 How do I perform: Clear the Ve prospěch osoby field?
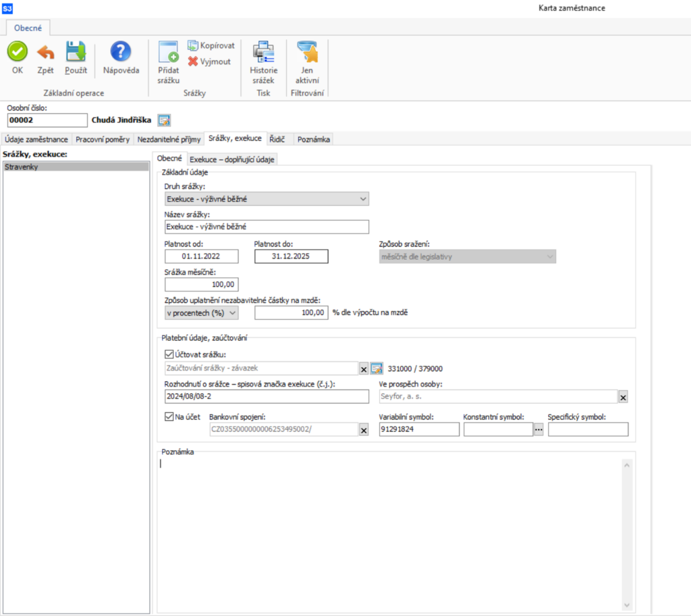[623, 397]
